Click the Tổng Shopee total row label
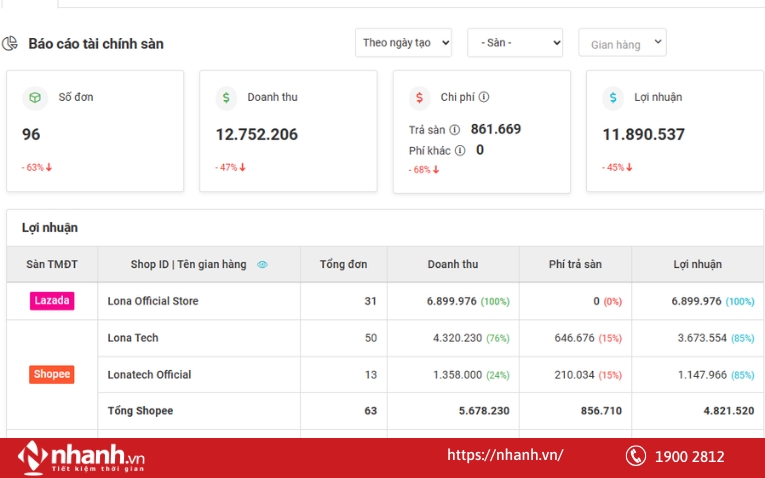Screen dimensions: 765x478 [140, 411]
